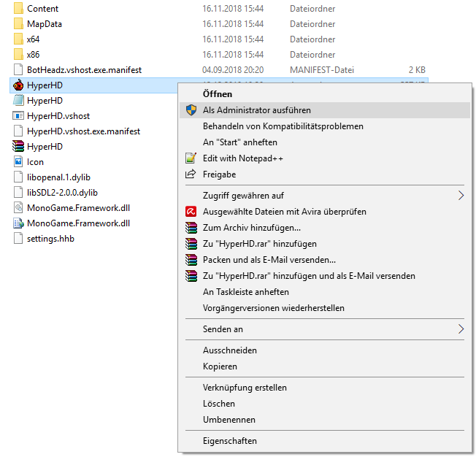The height and width of the screenshot is (457, 476).
Task: Open the Senden an menu entry
Action: [325, 329]
